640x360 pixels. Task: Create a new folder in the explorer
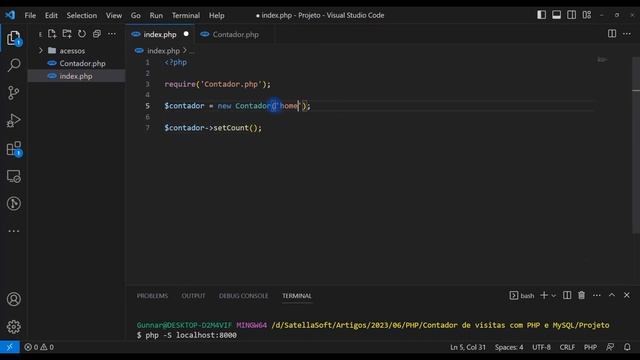67,34
